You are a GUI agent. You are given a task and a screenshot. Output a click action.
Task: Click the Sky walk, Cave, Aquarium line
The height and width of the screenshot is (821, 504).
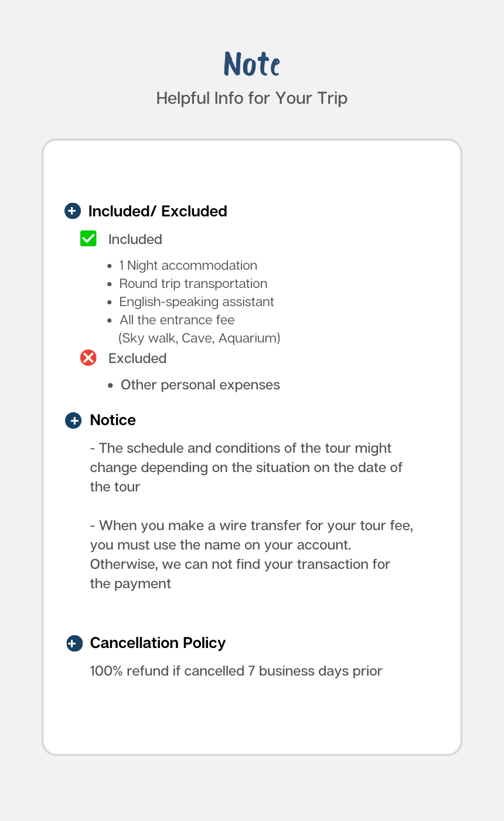[x=199, y=338]
